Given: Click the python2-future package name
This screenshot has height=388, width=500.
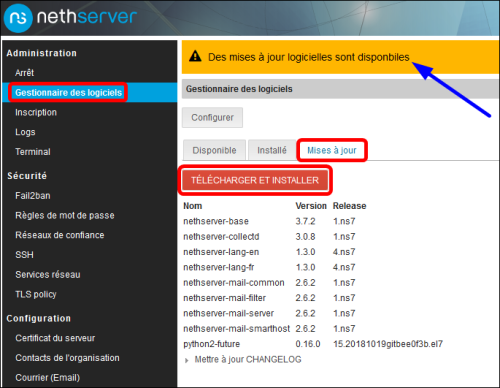Looking at the screenshot, I should [211, 344].
